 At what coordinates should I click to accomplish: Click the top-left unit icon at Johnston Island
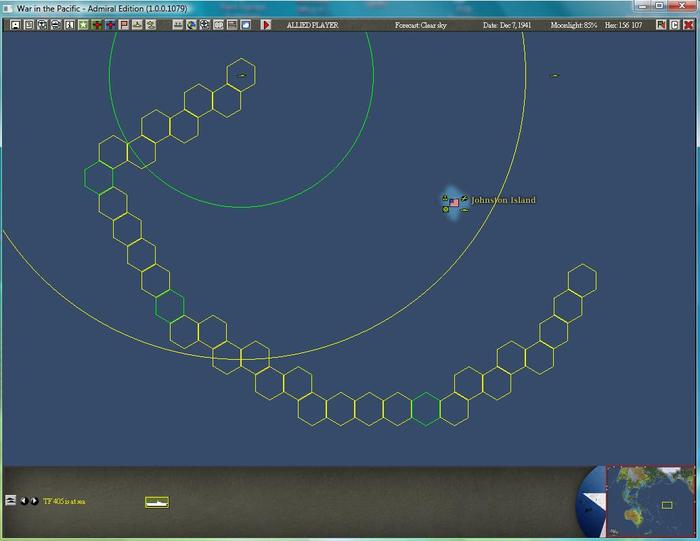[x=445, y=197]
